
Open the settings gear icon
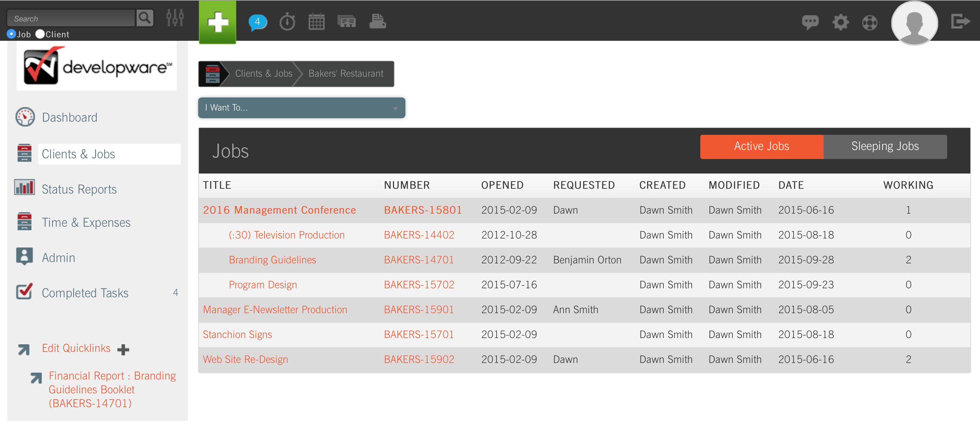pos(840,22)
